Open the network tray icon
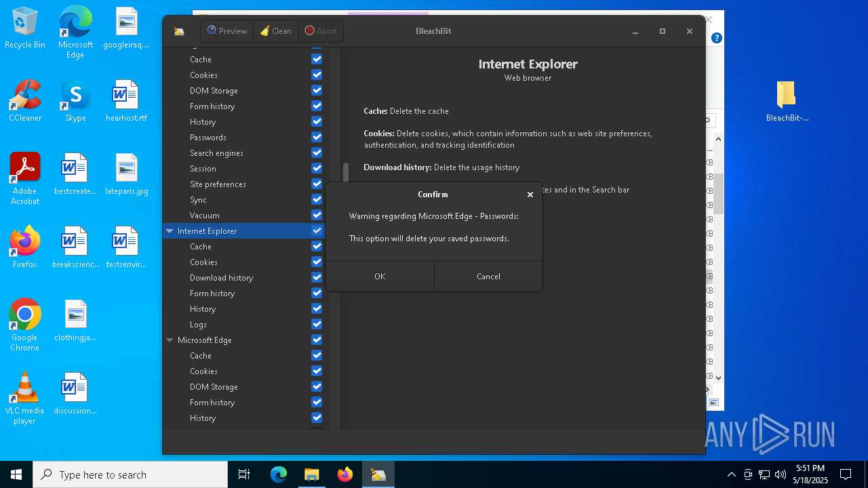This screenshot has height=488, width=868. pos(764,474)
